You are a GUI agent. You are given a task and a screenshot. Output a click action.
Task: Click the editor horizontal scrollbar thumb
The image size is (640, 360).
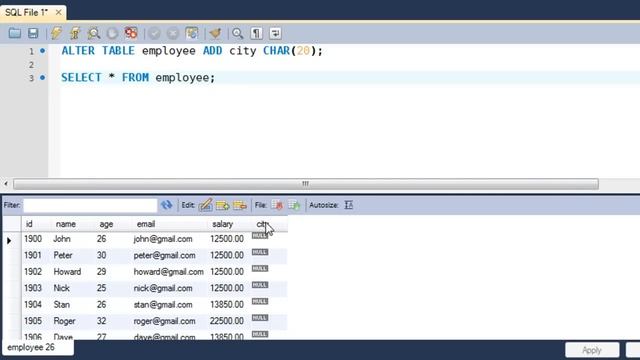point(306,184)
